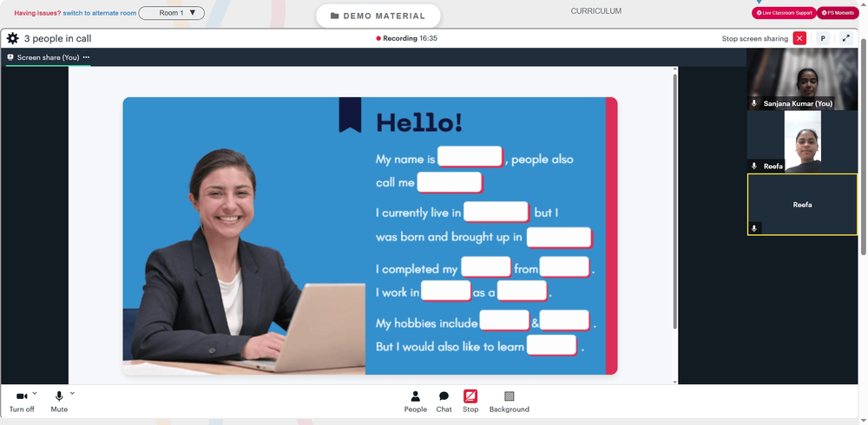
Task: Click the name blank after 'My name is'
Action: click(x=470, y=157)
